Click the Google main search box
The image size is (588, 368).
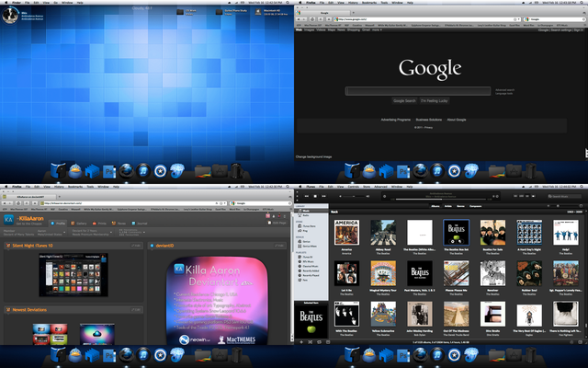pyautogui.click(x=418, y=91)
